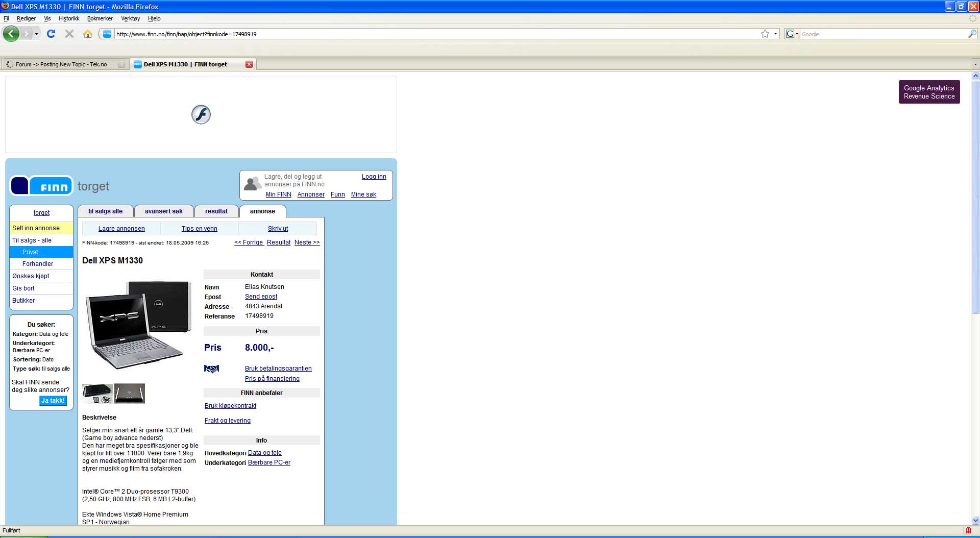This screenshot has width=980, height=538.
Task: Open Butikker in sidebar
Action: coord(41,301)
